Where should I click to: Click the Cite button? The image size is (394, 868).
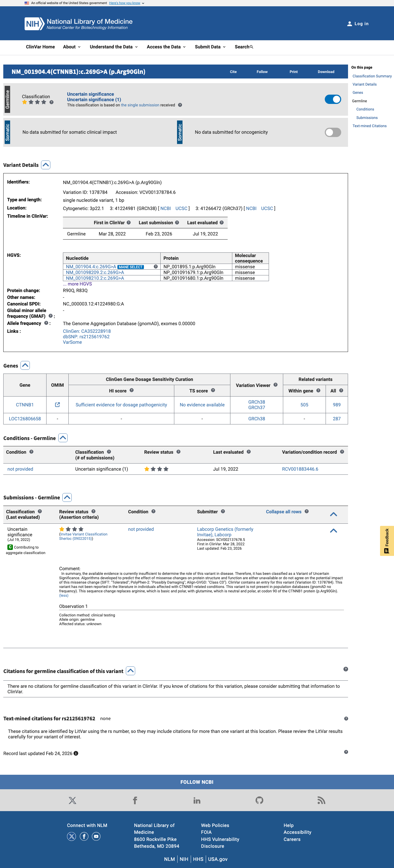tap(233, 72)
